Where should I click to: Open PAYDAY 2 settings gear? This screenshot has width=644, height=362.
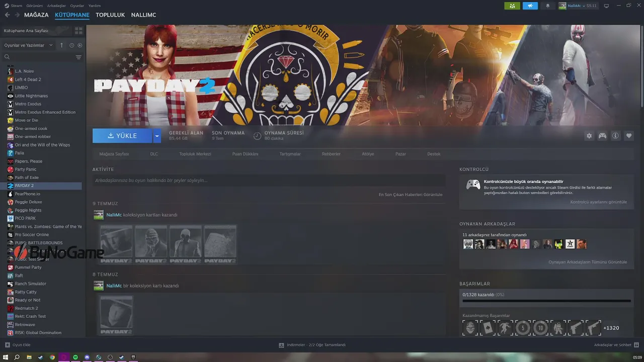589,136
